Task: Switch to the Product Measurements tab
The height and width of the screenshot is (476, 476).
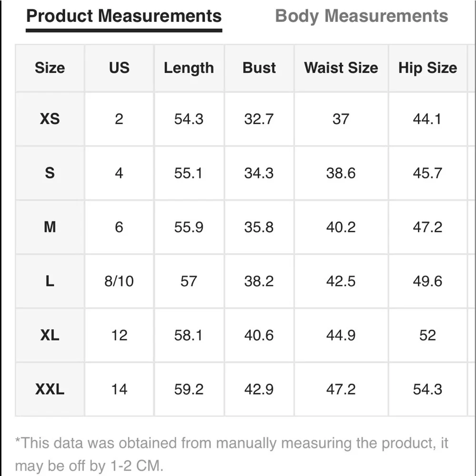Action: click(124, 16)
